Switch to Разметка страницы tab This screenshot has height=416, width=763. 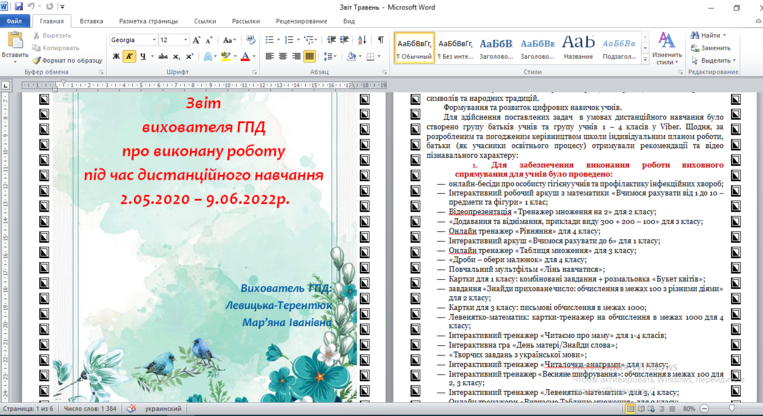[148, 21]
